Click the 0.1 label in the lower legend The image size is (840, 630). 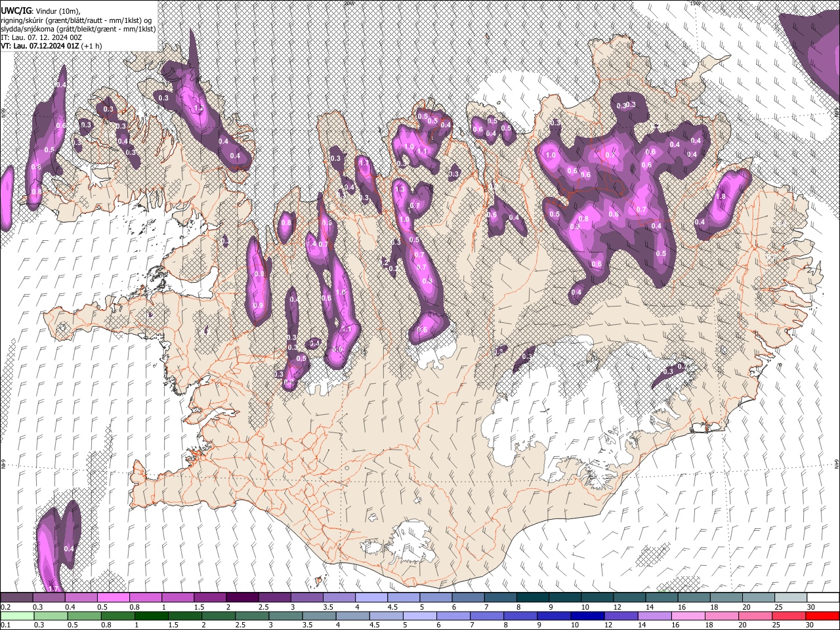(5, 625)
